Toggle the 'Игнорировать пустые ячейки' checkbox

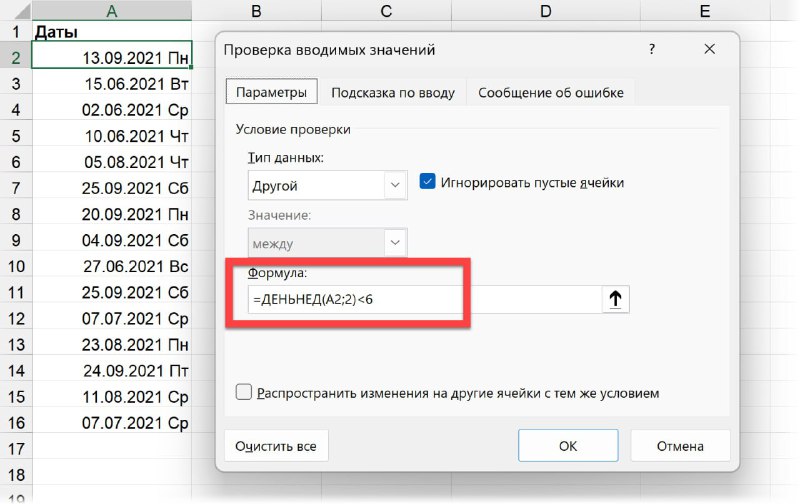[x=428, y=182]
